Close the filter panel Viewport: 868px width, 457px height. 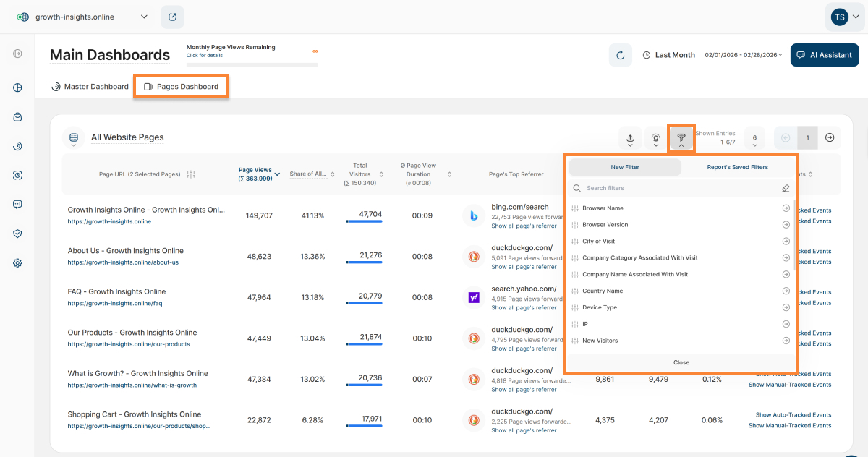coord(681,362)
